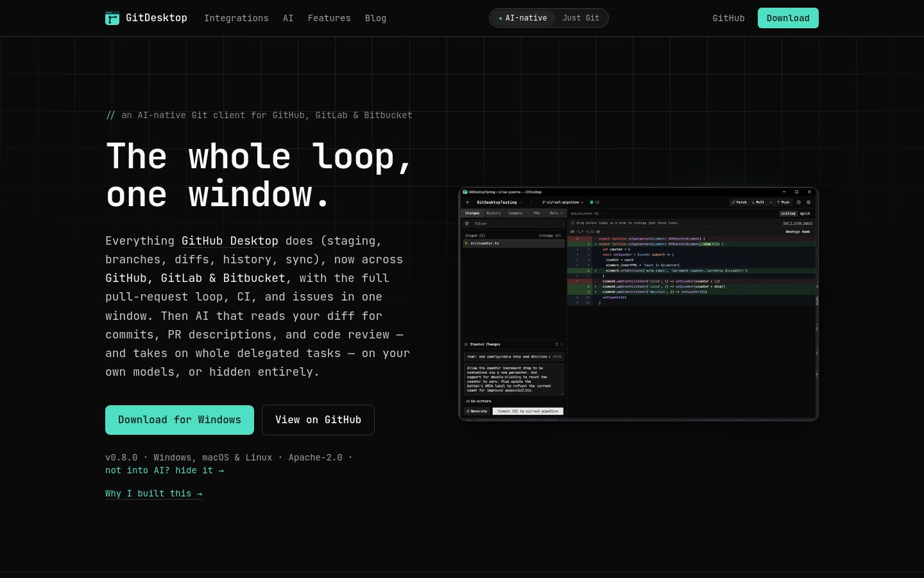
Task: Click the src/counter.ts path above the diff
Action: 585,213
